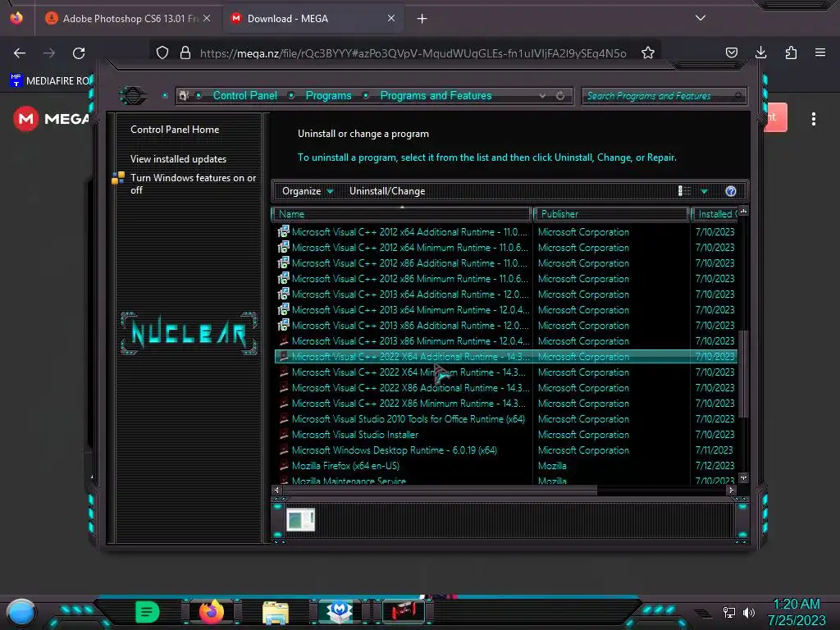Reload the MEGA page
The height and width of the screenshot is (630, 840).
(x=79, y=52)
